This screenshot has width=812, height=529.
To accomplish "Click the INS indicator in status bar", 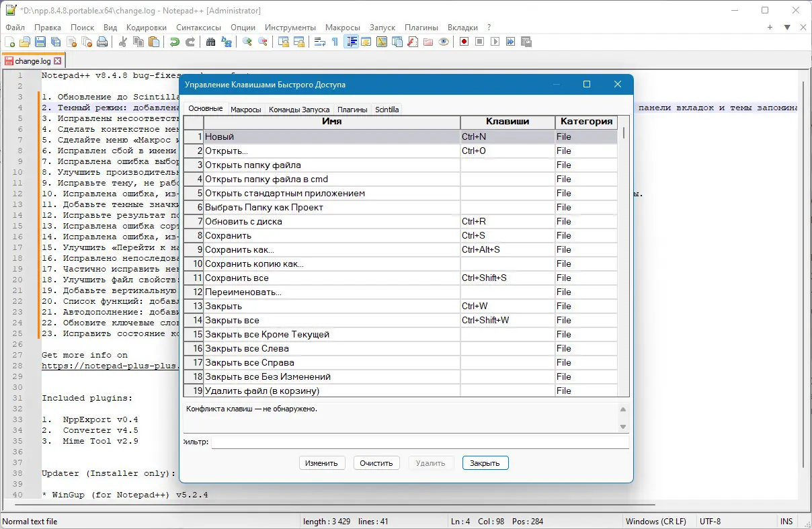I will coord(786,521).
